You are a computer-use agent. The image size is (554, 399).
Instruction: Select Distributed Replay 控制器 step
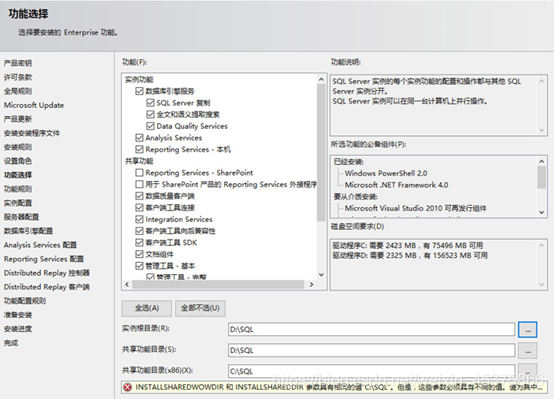click(x=47, y=273)
